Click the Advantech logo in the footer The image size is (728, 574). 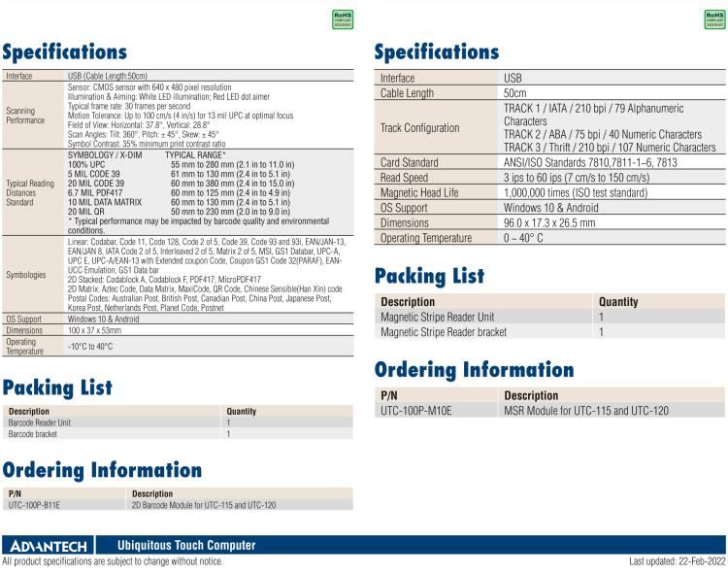tap(49, 546)
